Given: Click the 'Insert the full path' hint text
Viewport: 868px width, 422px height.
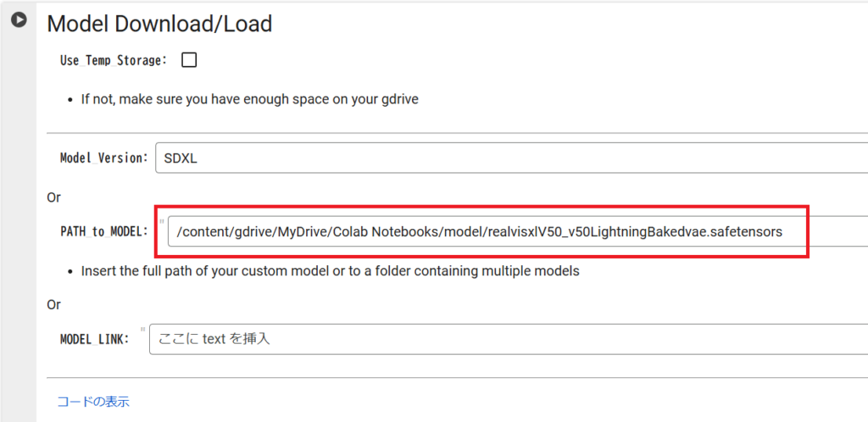Looking at the screenshot, I should point(330,271).
